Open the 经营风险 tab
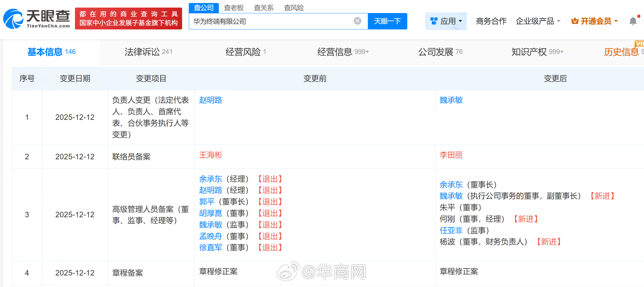This screenshot has height=287, width=644. click(x=246, y=52)
